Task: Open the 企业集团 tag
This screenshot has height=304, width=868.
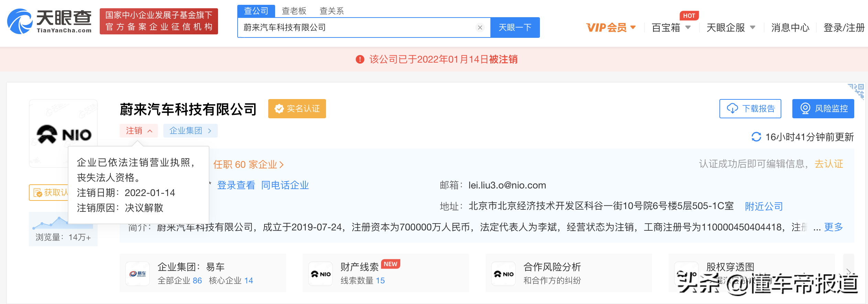Action: pos(190,131)
